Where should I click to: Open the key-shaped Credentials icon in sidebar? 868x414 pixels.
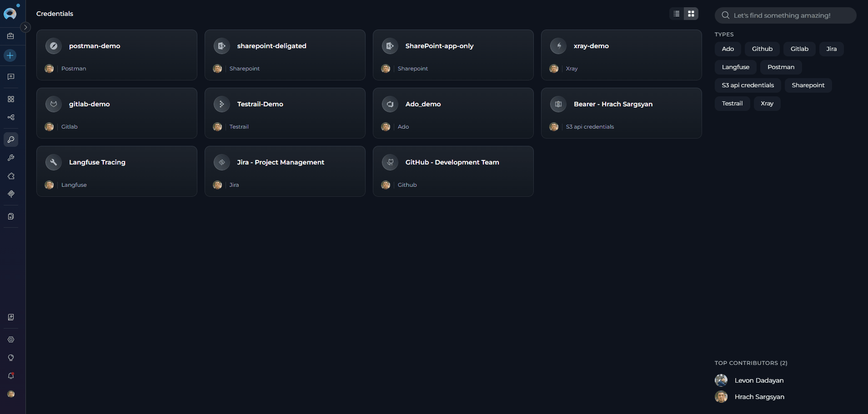click(11, 140)
